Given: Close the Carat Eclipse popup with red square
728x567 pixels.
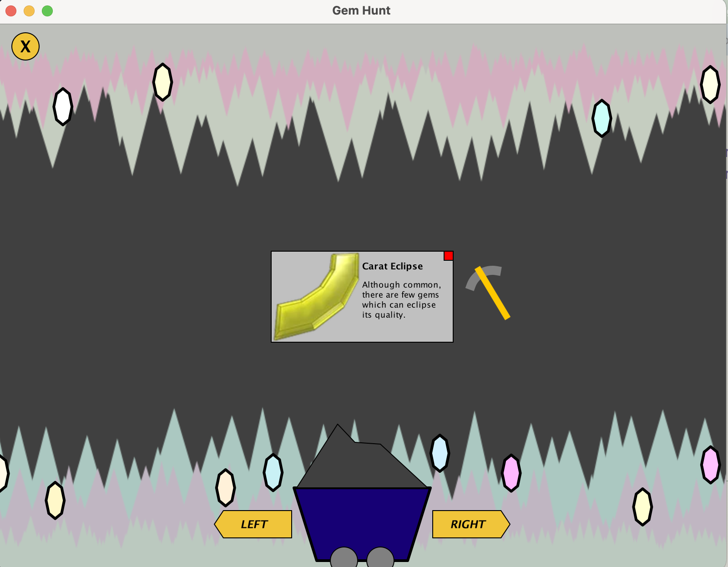Looking at the screenshot, I should point(449,256).
